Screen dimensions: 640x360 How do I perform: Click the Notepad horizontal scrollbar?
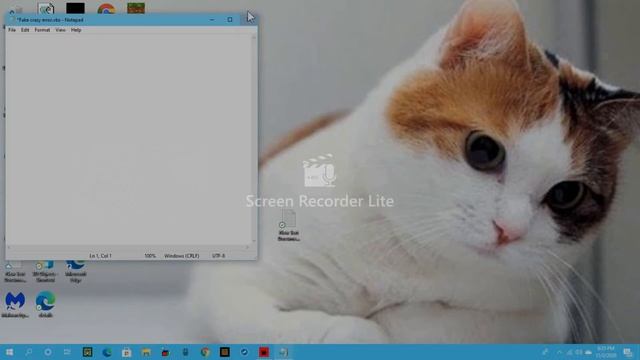[x=128, y=247]
